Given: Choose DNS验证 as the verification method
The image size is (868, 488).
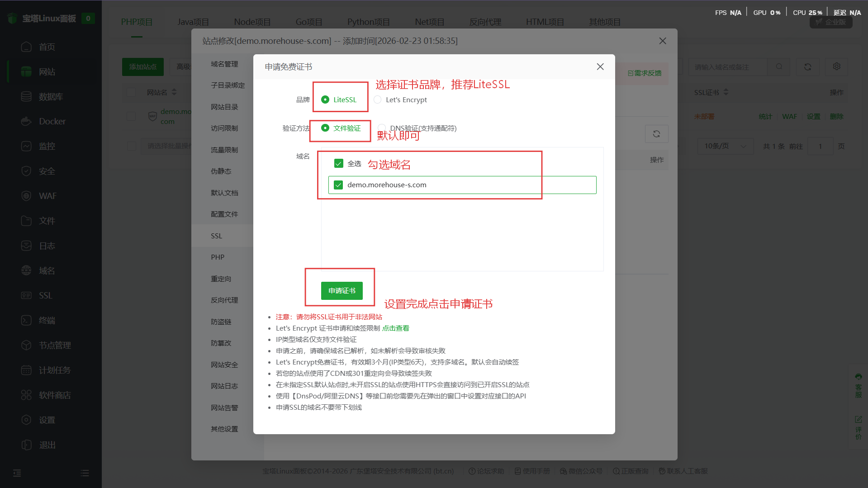Looking at the screenshot, I should (381, 128).
